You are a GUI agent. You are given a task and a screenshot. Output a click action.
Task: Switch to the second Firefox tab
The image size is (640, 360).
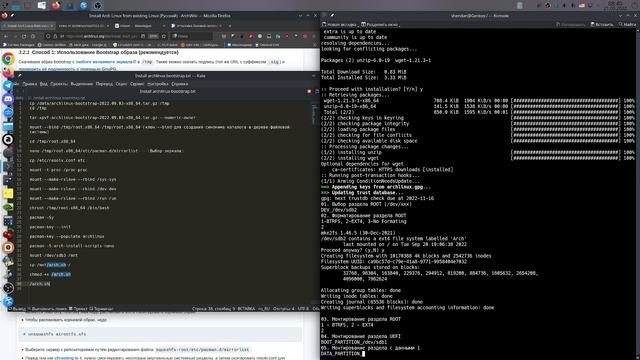pyautogui.click(x=84, y=26)
